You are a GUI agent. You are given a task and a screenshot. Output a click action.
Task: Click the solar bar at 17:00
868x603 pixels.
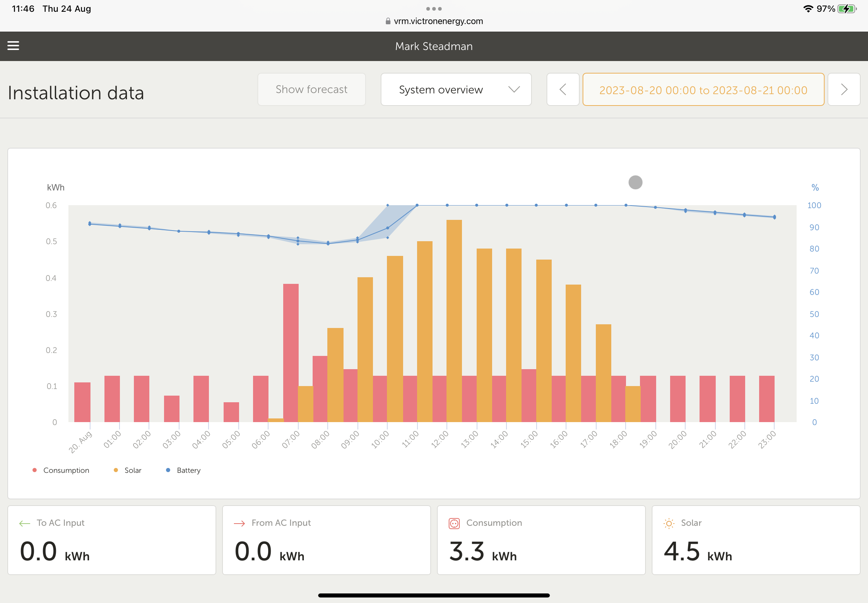point(604,373)
